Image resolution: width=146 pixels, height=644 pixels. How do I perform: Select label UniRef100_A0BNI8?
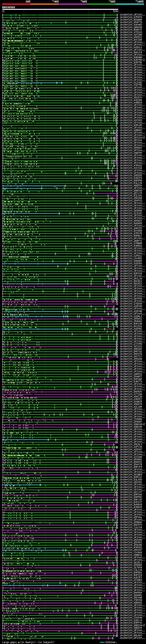[131, 103]
